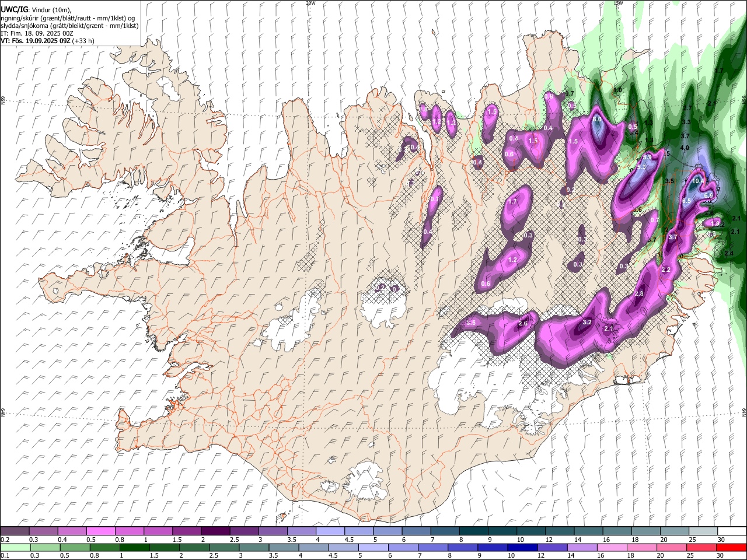Click the dark navy 10 swatch in rain legend

pos(522,548)
